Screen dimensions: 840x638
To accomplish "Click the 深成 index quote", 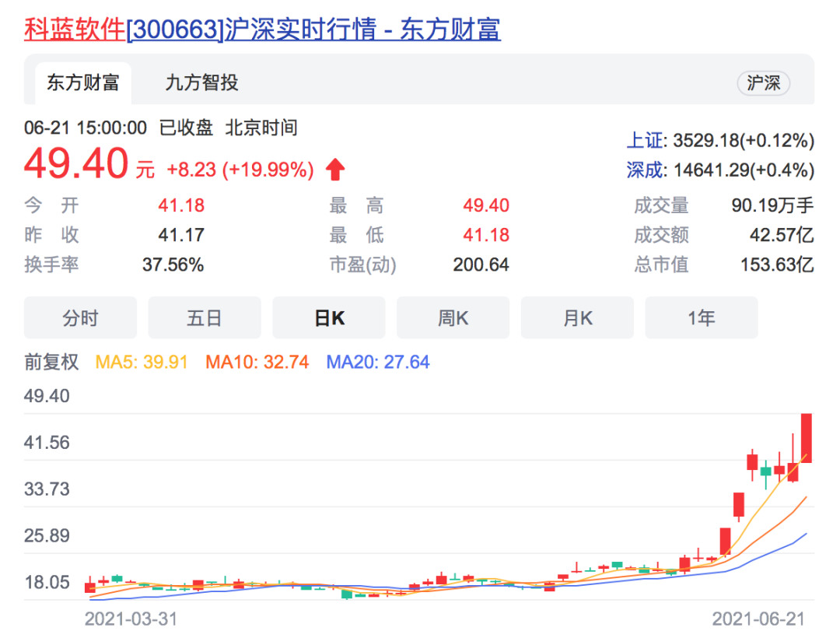I will tap(644, 168).
